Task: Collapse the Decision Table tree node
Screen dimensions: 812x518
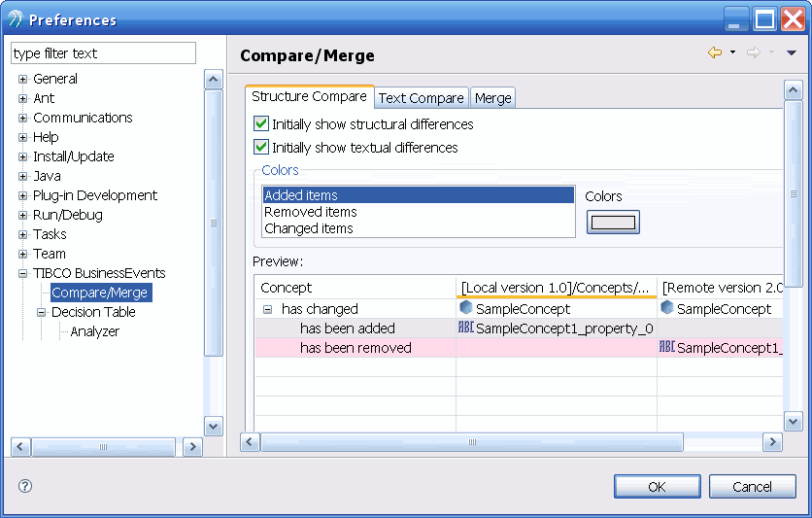Action: (x=42, y=312)
